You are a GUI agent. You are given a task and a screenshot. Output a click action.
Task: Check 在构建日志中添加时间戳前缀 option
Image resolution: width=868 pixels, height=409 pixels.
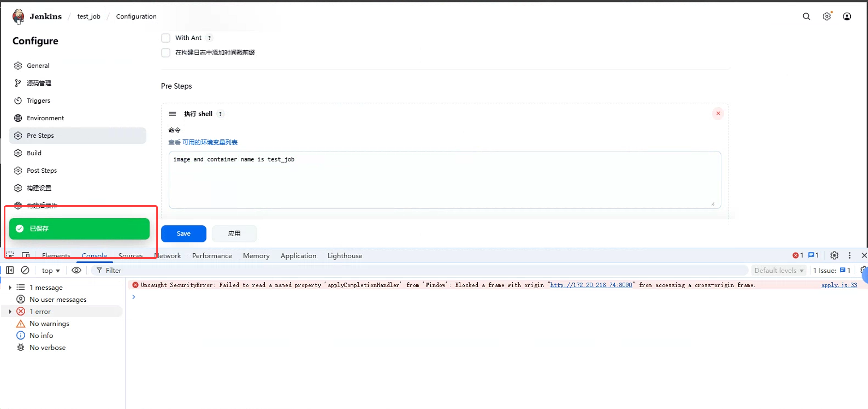click(166, 53)
